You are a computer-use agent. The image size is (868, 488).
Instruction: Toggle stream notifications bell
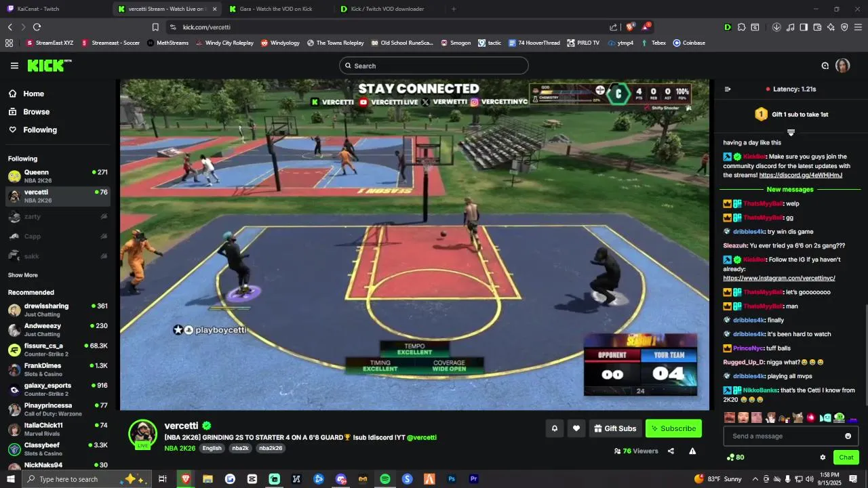(x=555, y=428)
